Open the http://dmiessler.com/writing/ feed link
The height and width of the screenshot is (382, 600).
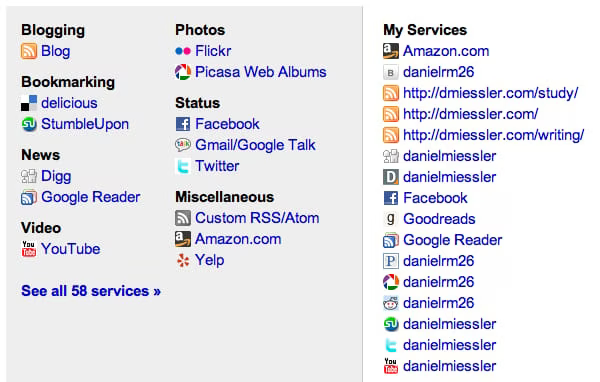(x=494, y=135)
